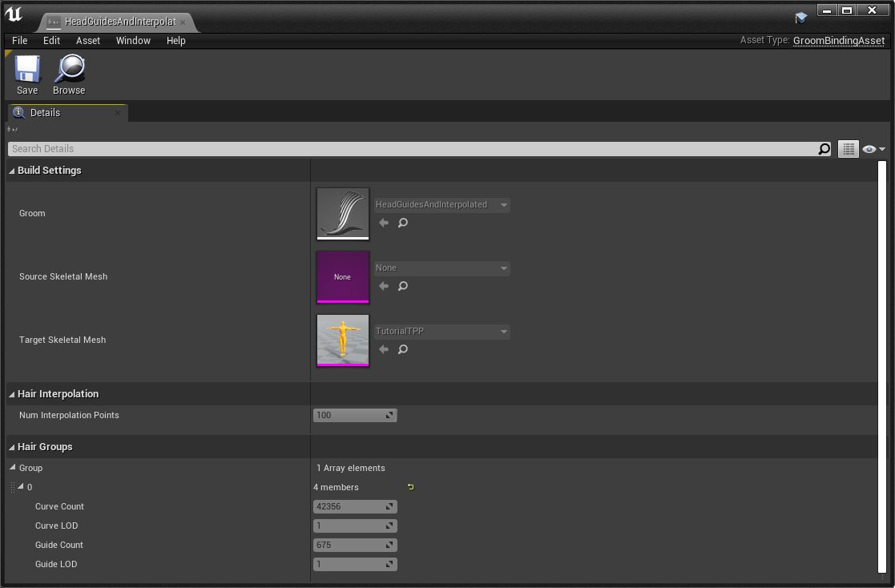Reset hair group 0 to default
This screenshot has width=895, height=588.
(x=411, y=487)
